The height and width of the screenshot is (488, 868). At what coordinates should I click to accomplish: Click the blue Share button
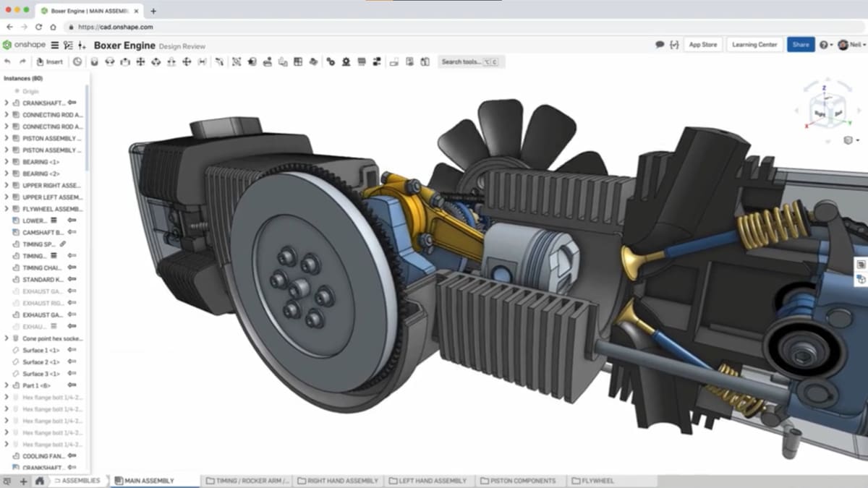(x=801, y=45)
